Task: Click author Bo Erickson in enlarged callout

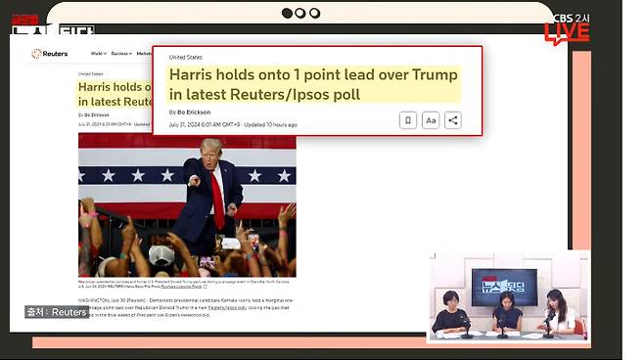Action: (194, 112)
